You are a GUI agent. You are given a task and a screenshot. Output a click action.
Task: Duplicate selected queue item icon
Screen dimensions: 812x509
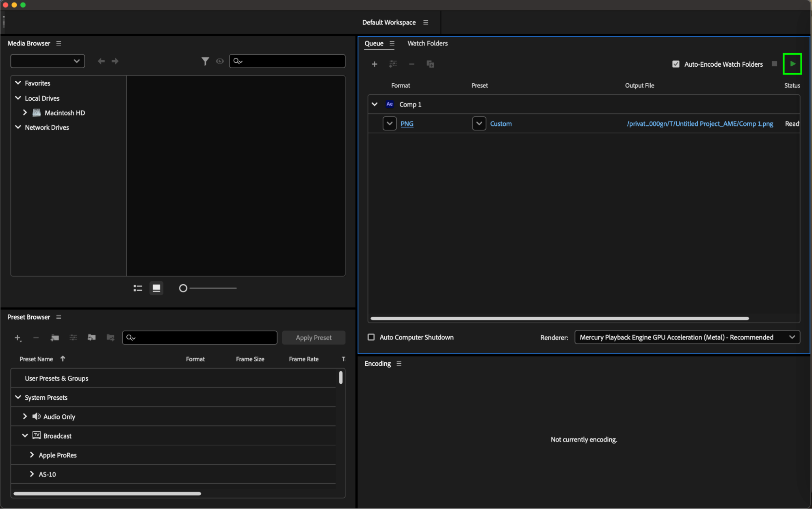pyautogui.click(x=430, y=64)
